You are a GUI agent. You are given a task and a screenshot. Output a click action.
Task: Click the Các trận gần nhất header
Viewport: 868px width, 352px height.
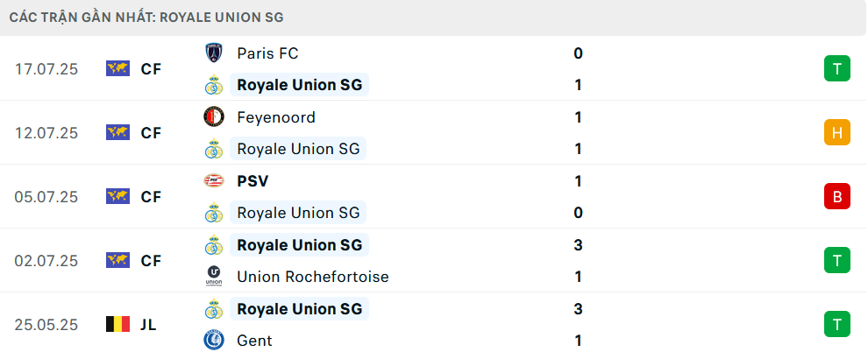click(146, 18)
